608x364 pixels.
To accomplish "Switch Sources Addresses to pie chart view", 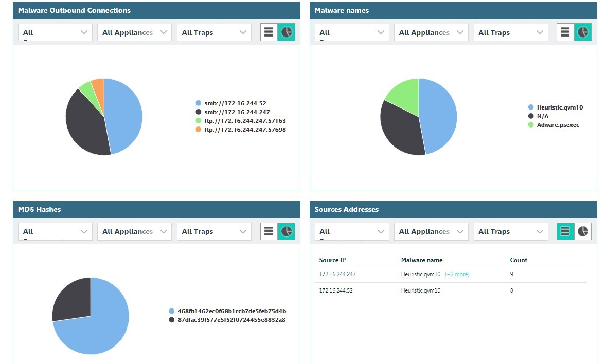I will click(x=583, y=231).
